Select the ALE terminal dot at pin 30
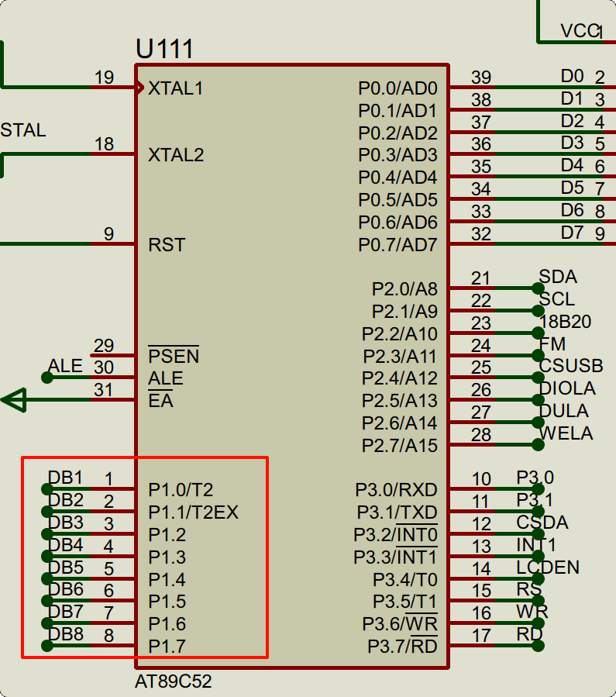Screen dimensions: 616x697 coord(47,378)
